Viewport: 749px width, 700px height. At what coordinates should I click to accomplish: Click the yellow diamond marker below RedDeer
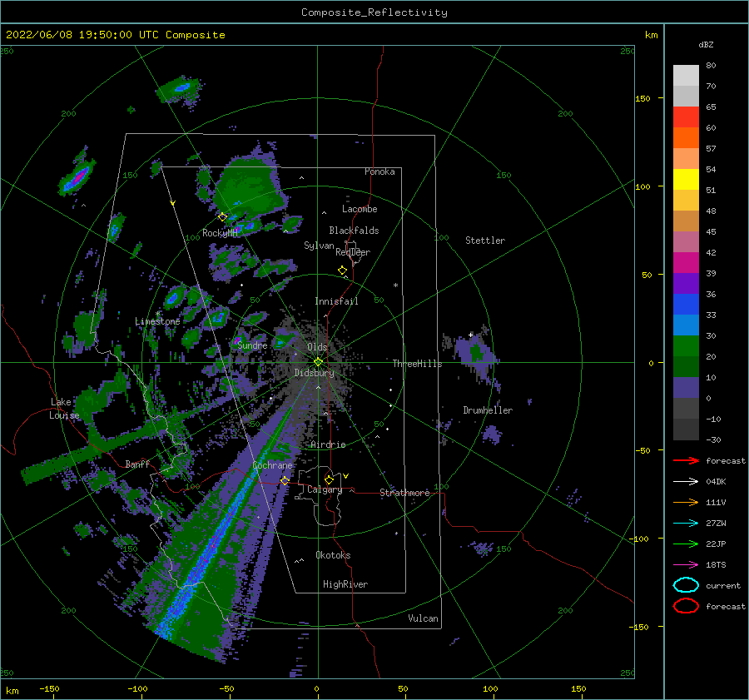pyautogui.click(x=343, y=271)
